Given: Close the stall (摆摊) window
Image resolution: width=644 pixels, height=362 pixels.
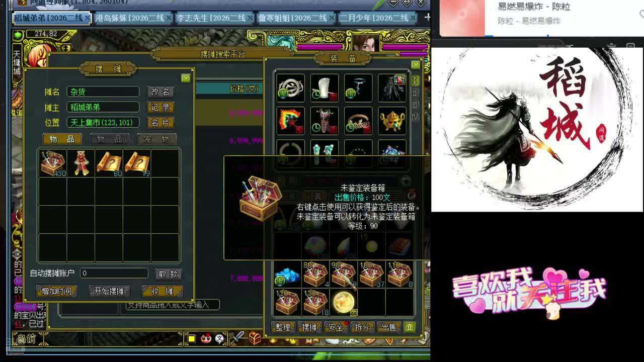Looking at the screenshot, I should coord(186,78).
